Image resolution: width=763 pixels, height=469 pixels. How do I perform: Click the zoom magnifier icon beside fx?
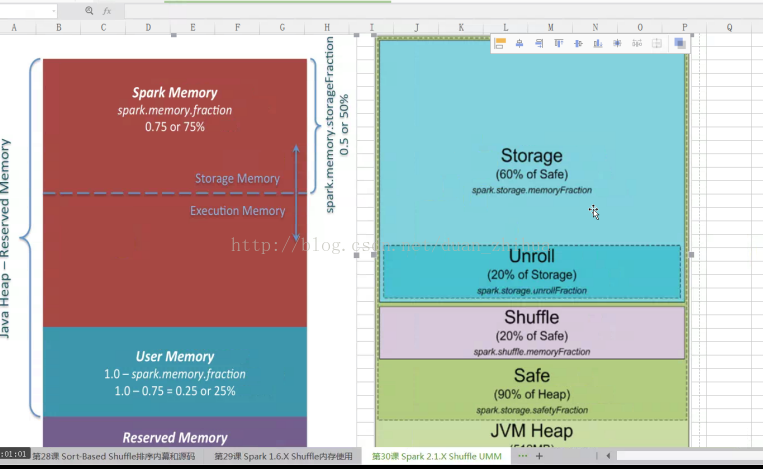(89, 11)
